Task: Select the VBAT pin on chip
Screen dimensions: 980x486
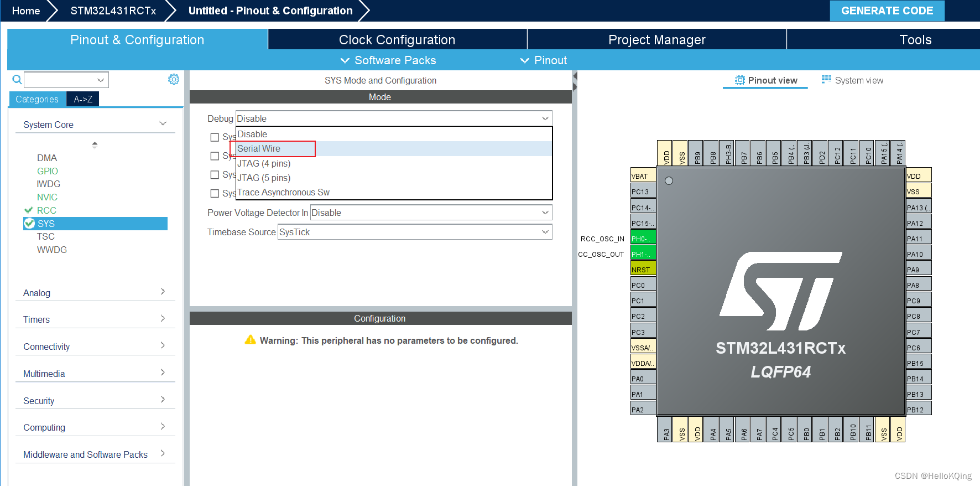Action: point(643,176)
